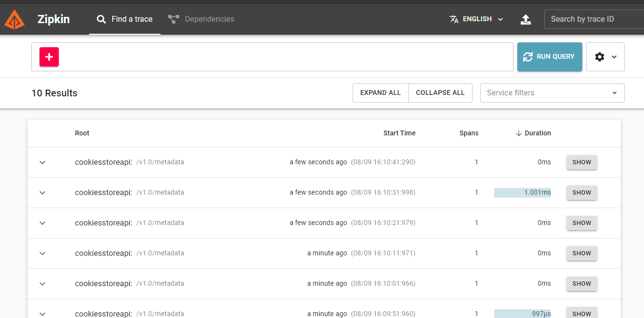Click the COLLAPSE ALL button

440,93
